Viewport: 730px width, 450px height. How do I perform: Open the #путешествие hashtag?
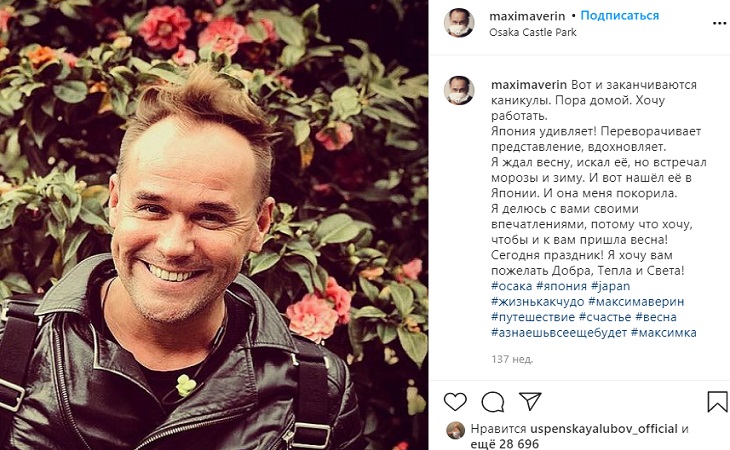[533, 317]
